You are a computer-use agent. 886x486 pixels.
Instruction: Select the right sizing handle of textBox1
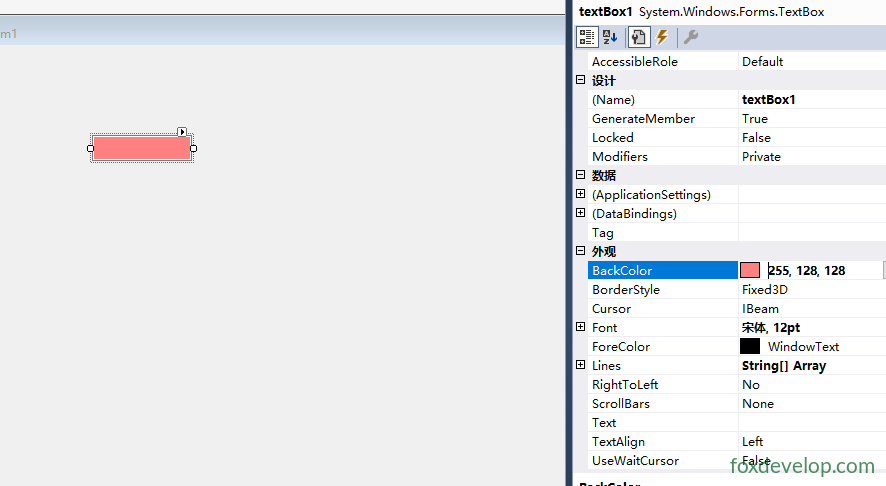(x=193, y=149)
